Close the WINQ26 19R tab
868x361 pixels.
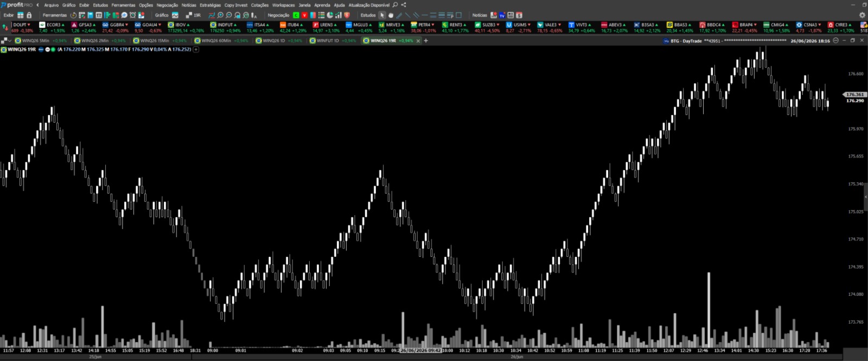point(418,41)
